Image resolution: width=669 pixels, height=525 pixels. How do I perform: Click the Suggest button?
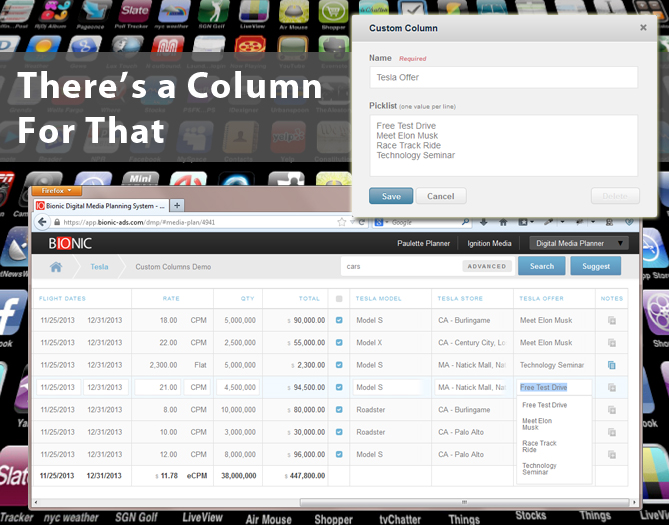coord(596,266)
